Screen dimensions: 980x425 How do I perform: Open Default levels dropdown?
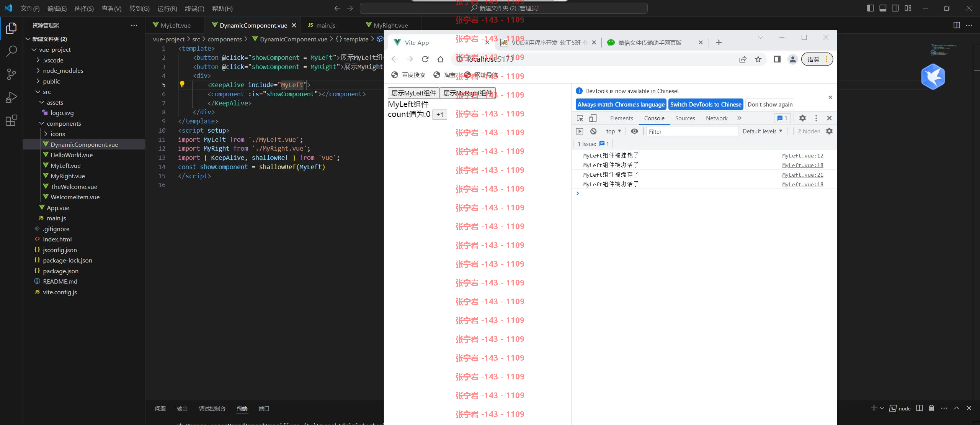[763, 131]
